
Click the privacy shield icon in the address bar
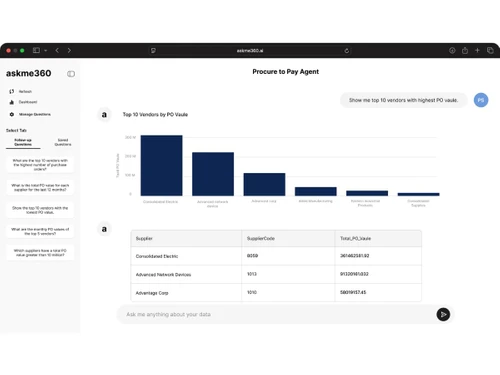tap(153, 51)
